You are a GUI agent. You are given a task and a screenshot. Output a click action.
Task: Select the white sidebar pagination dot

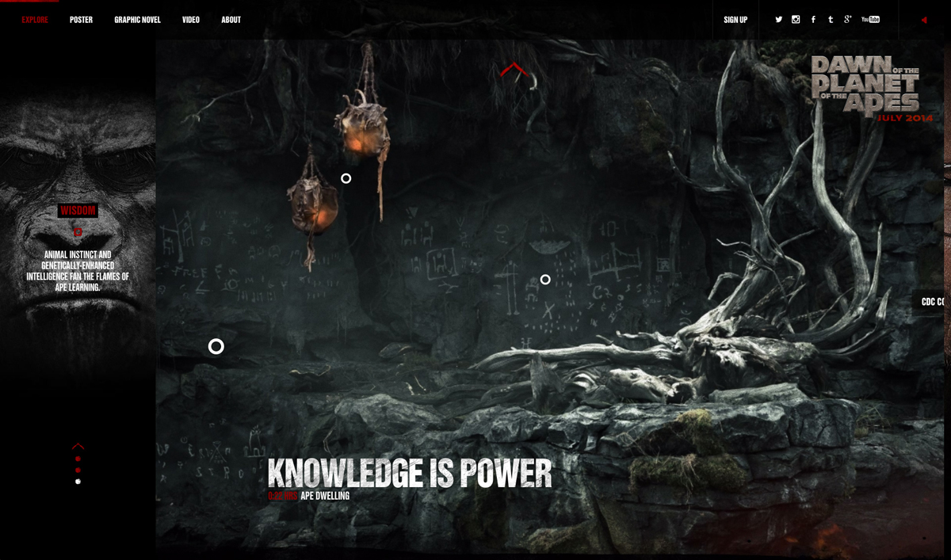[x=78, y=481]
